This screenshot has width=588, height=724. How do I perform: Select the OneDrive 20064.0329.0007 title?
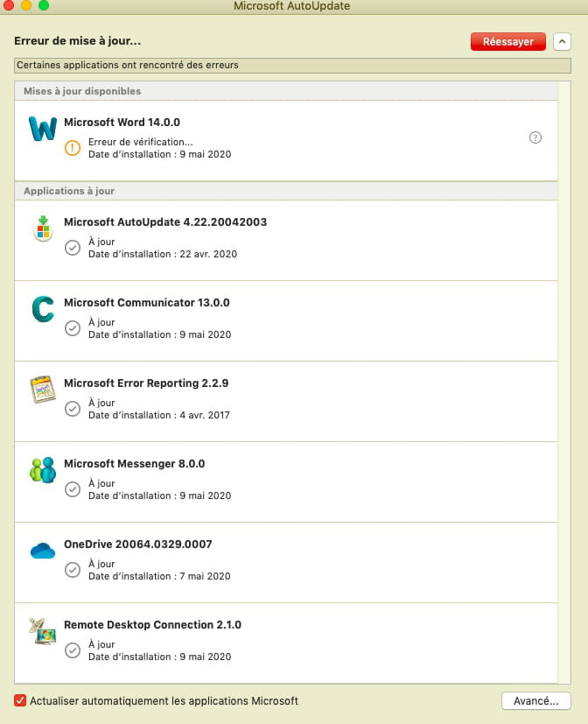click(138, 545)
